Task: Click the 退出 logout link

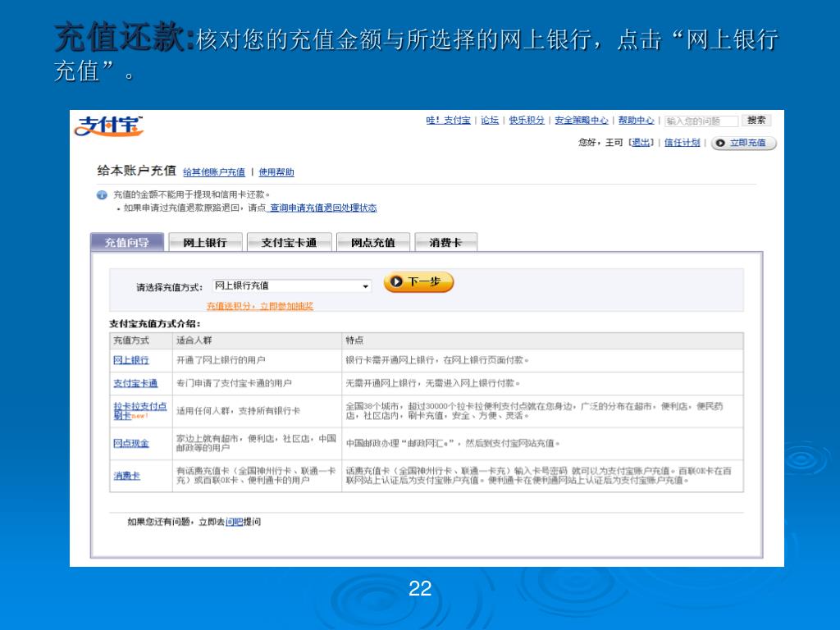Action: (641, 143)
